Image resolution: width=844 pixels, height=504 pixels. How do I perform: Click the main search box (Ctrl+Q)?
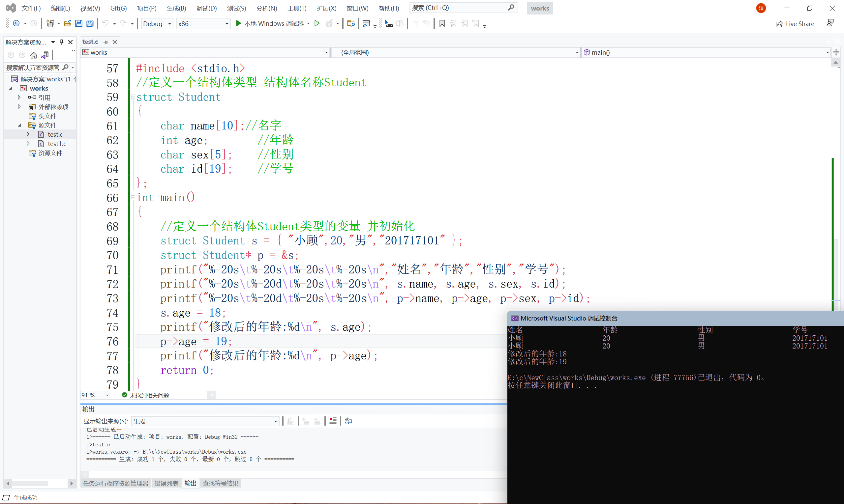[x=464, y=8]
